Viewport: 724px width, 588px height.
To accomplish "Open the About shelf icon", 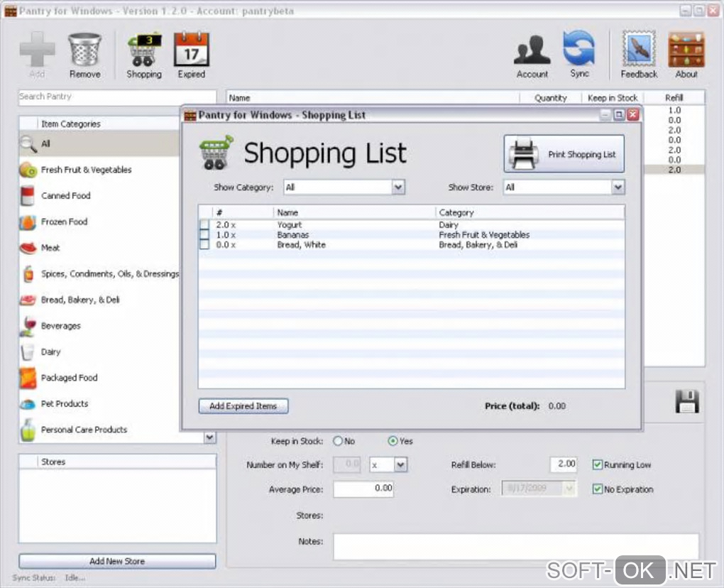I will point(686,50).
